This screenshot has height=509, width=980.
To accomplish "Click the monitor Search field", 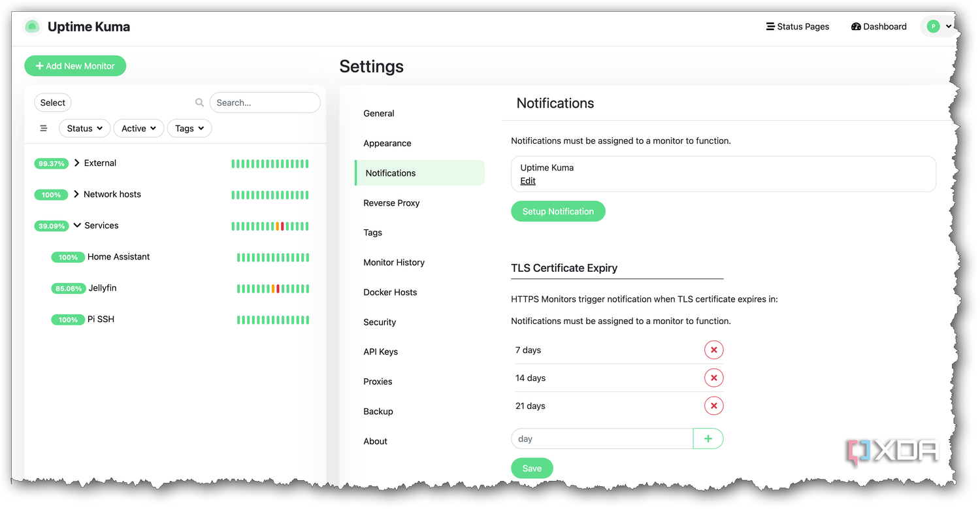I will pos(265,103).
